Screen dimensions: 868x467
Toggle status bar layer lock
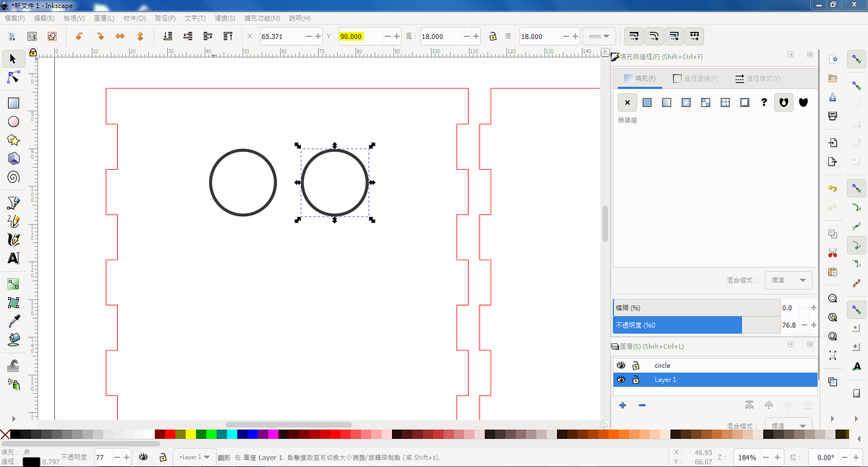(x=163, y=457)
